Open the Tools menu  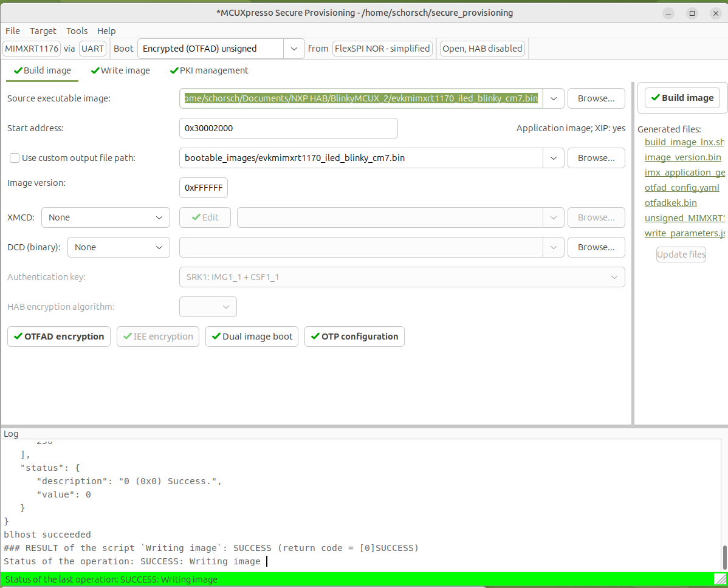77,30
